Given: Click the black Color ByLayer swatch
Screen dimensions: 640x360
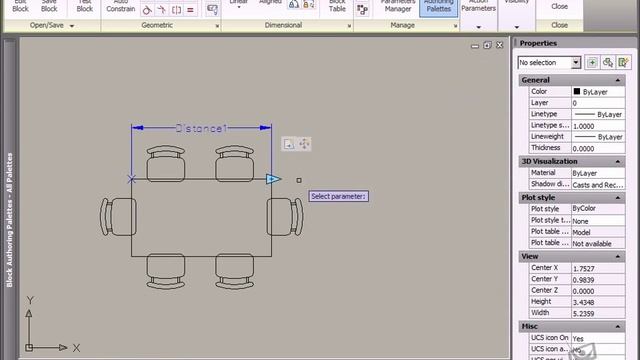Looking at the screenshot, I should coord(577,91).
